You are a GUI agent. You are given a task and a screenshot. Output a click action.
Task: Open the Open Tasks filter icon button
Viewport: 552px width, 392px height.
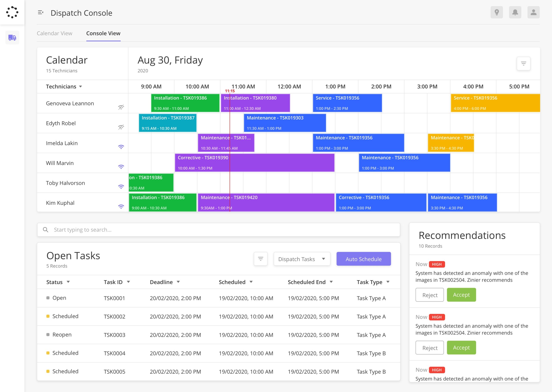coord(260,259)
